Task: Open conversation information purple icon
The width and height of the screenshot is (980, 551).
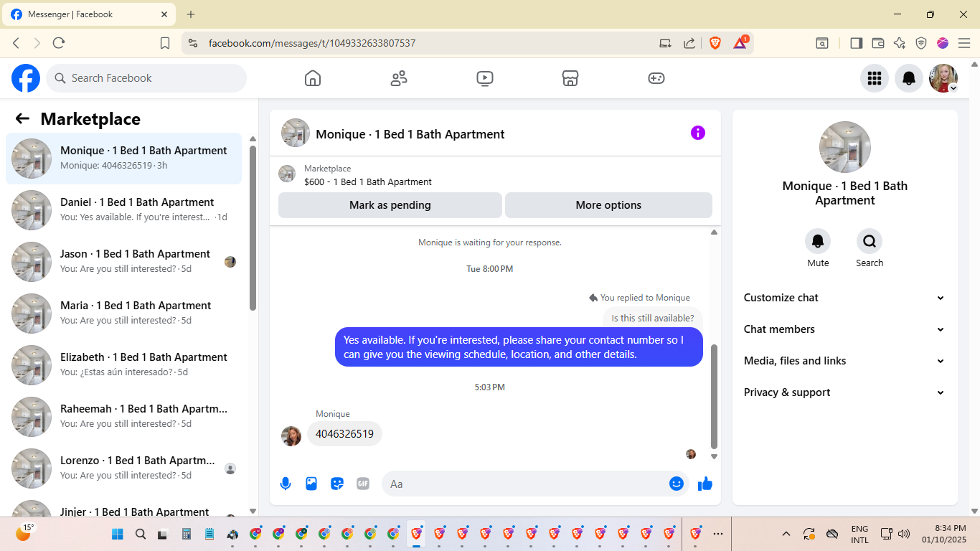Action: (698, 133)
